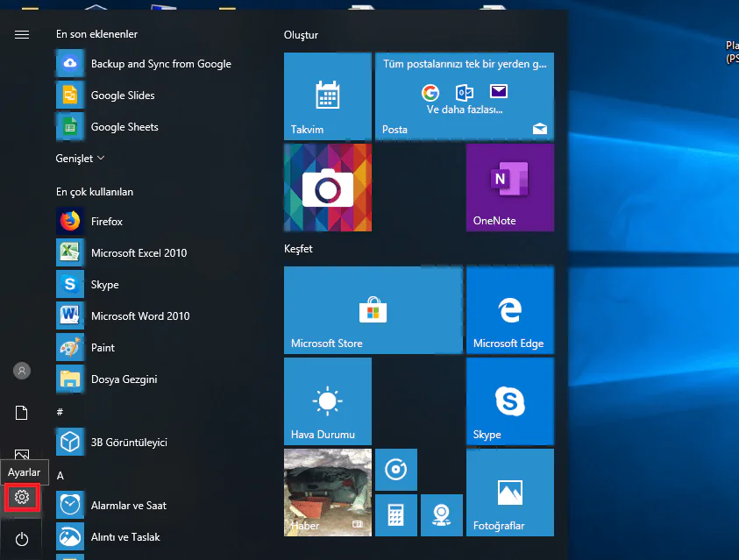The height and width of the screenshot is (560, 739).
Task: Open the Settings gear (Ayarlar) icon
Action: pyautogui.click(x=22, y=498)
